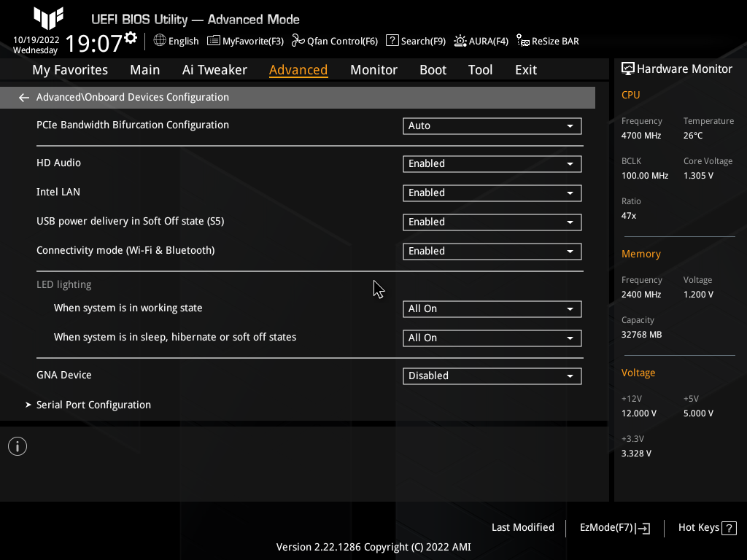The height and width of the screenshot is (560, 747).
Task: Open Qfan Control from the toolbar
Action: click(335, 41)
